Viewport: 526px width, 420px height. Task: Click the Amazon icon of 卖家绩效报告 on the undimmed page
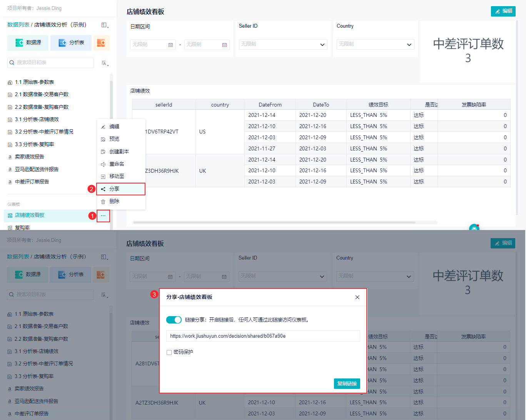(x=10, y=157)
